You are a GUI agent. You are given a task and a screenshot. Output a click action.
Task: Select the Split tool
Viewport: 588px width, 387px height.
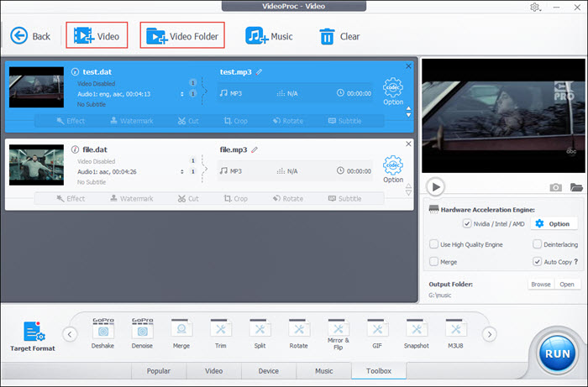pyautogui.click(x=260, y=333)
